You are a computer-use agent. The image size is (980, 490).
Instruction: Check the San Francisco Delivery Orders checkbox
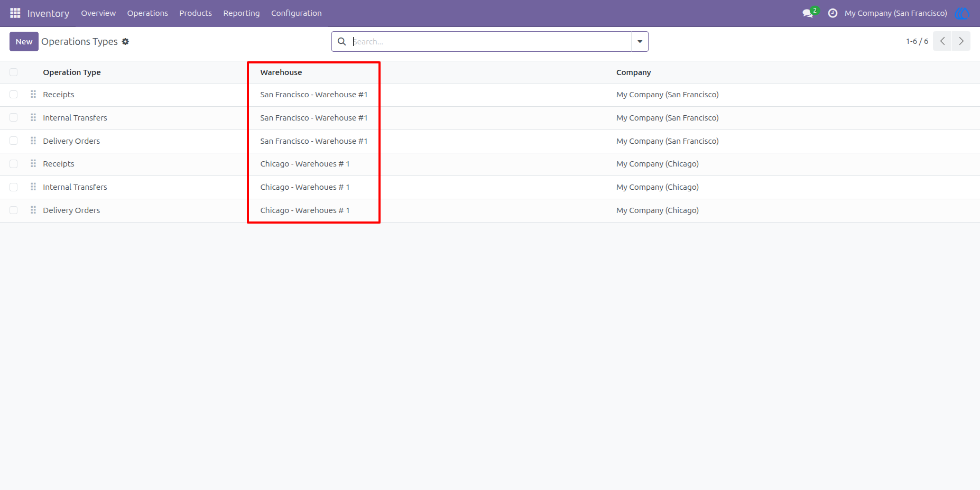tap(14, 141)
